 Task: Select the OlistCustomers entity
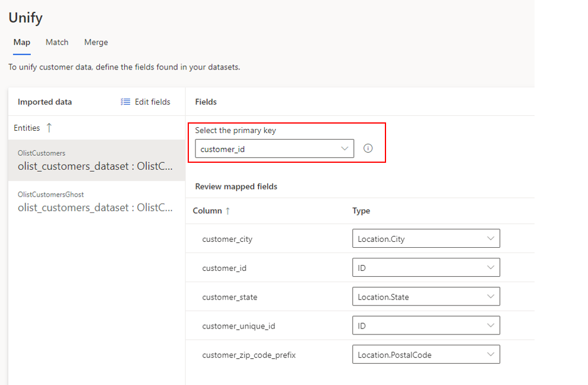tap(96, 160)
